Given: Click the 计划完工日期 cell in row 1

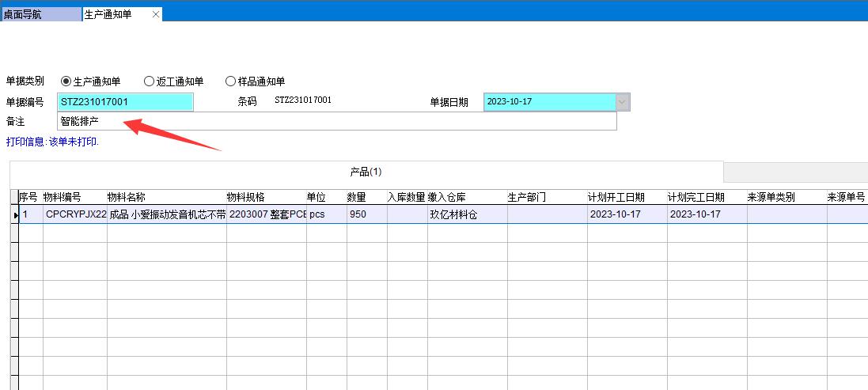Looking at the screenshot, I should 707,214.
